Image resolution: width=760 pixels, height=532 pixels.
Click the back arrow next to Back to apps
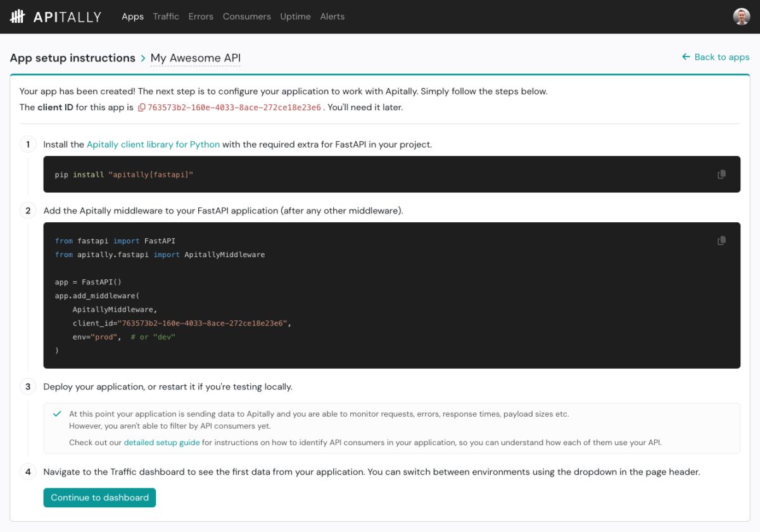click(686, 57)
